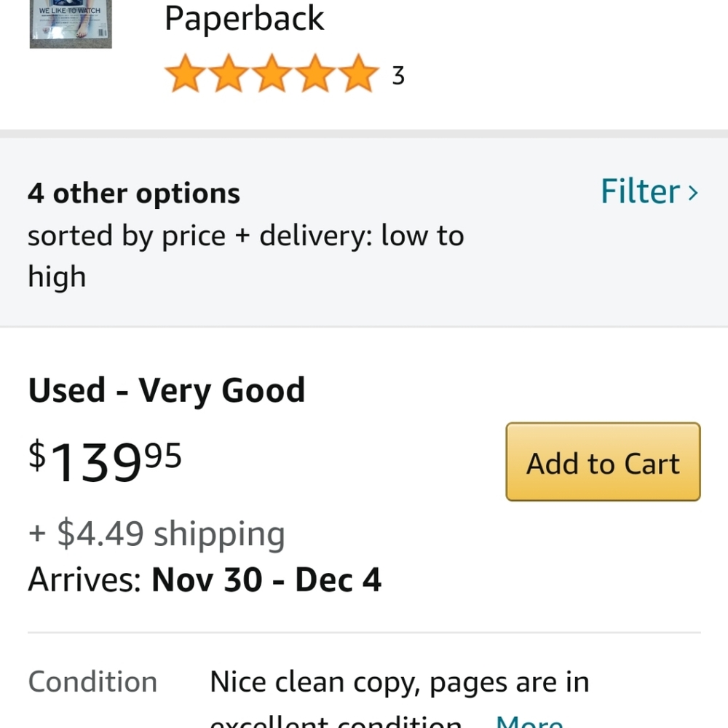Select the Paperback format text

[x=245, y=18]
